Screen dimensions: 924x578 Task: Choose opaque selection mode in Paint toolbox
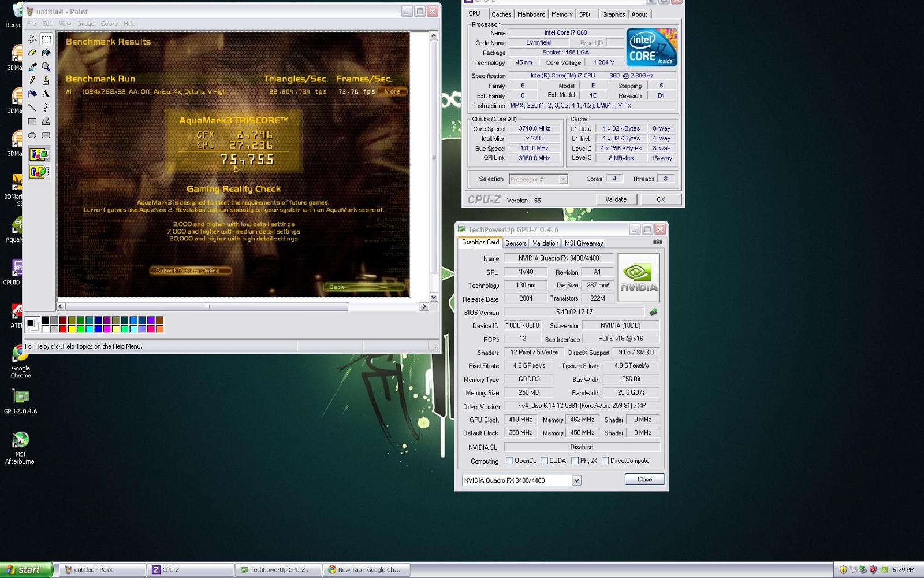pyautogui.click(x=39, y=154)
